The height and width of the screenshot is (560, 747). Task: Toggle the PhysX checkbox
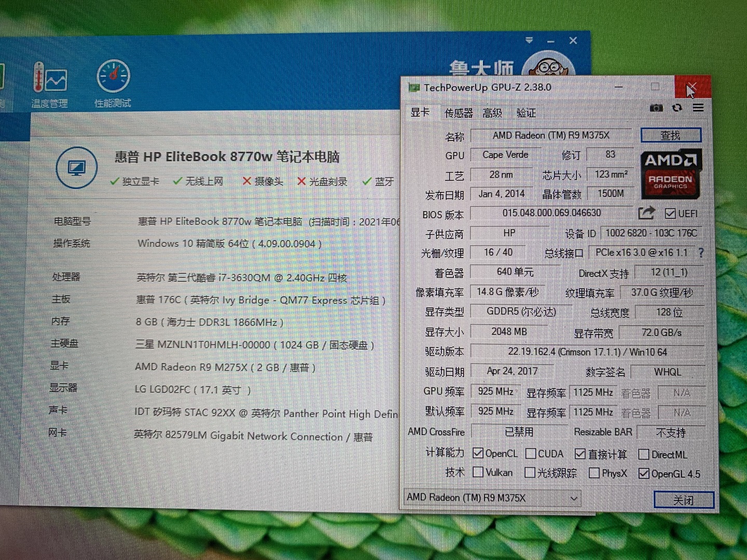(x=594, y=473)
